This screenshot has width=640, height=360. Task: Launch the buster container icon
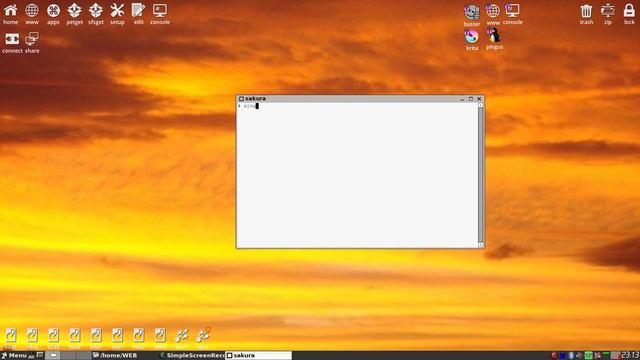[472, 16]
